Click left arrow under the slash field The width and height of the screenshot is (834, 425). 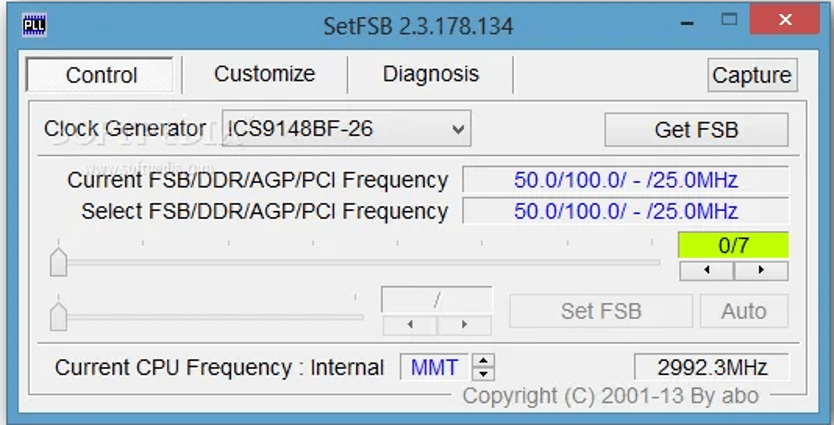click(409, 325)
